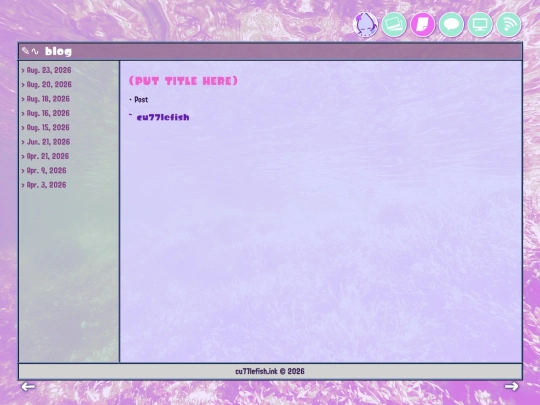The width and height of the screenshot is (540, 405).
Task: Click the cu77lefish.ink © 2026 footer text
Action: tap(270, 371)
